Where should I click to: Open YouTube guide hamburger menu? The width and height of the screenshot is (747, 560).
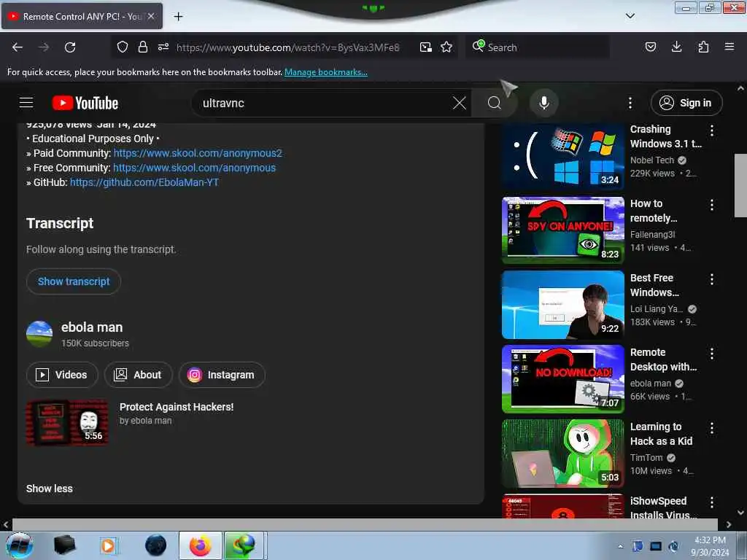(x=26, y=103)
